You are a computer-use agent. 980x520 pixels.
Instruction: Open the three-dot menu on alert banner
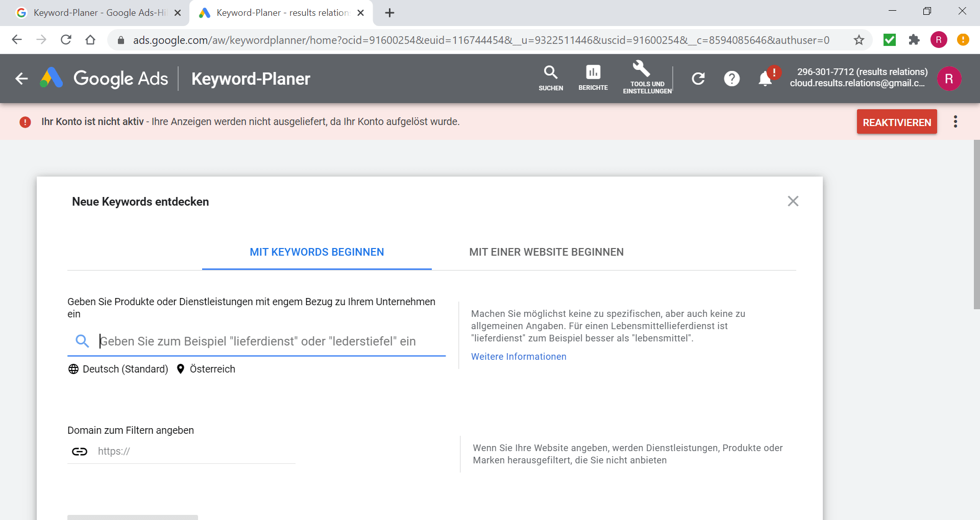click(955, 121)
